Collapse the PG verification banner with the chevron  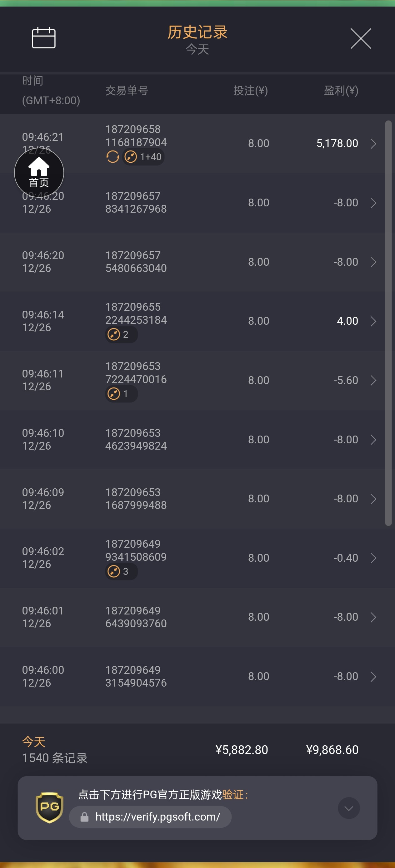349,808
